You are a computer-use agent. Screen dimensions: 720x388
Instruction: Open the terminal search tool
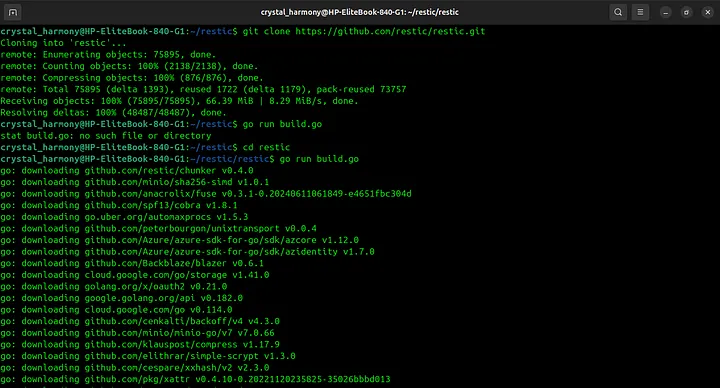tap(618, 12)
